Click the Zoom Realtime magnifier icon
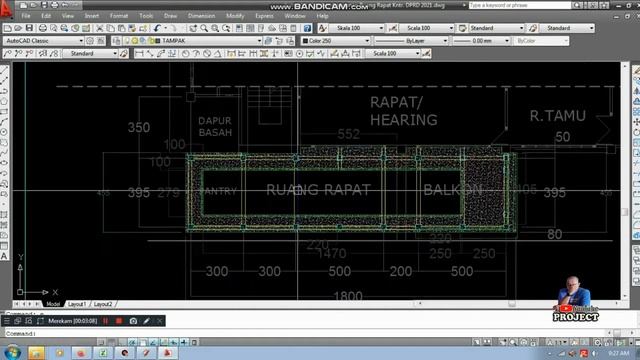Image resolution: width=640 pixels, height=360 pixels. click(204, 28)
